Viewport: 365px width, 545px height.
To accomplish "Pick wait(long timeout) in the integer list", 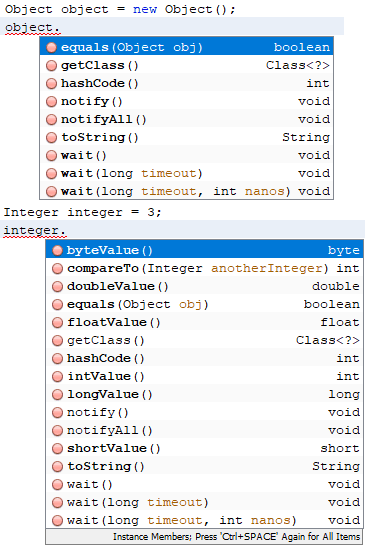I will click(x=204, y=502).
